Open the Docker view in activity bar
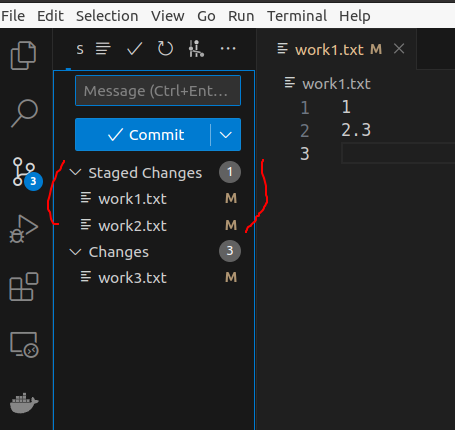Image resolution: width=455 pixels, height=430 pixels. pos(24,403)
